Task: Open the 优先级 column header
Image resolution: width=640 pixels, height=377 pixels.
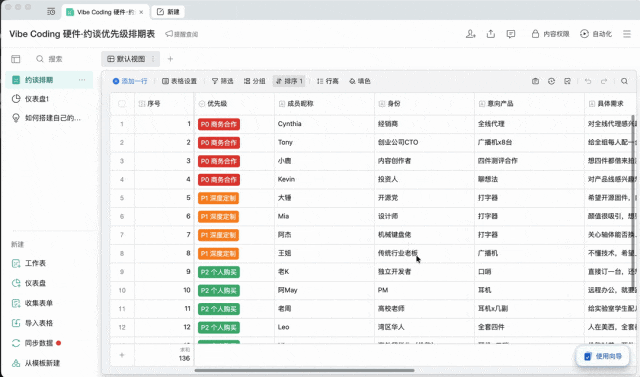Action: click(x=234, y=104)
